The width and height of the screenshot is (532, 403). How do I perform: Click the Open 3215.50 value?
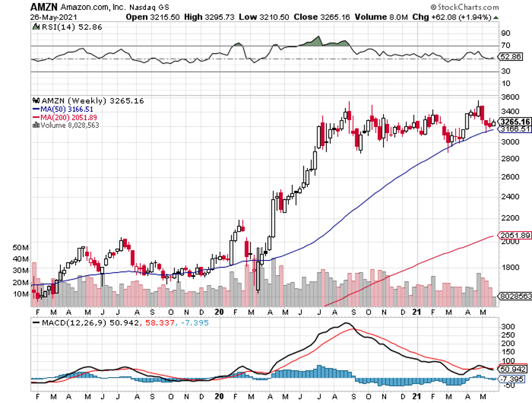(x=153, y=17)
